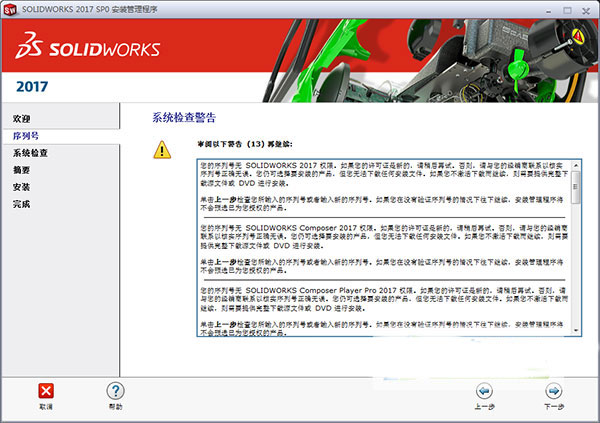Click the scrollbar down arrow in warnings box
Viewport: 600px width, 423px height.
[576, 330]
